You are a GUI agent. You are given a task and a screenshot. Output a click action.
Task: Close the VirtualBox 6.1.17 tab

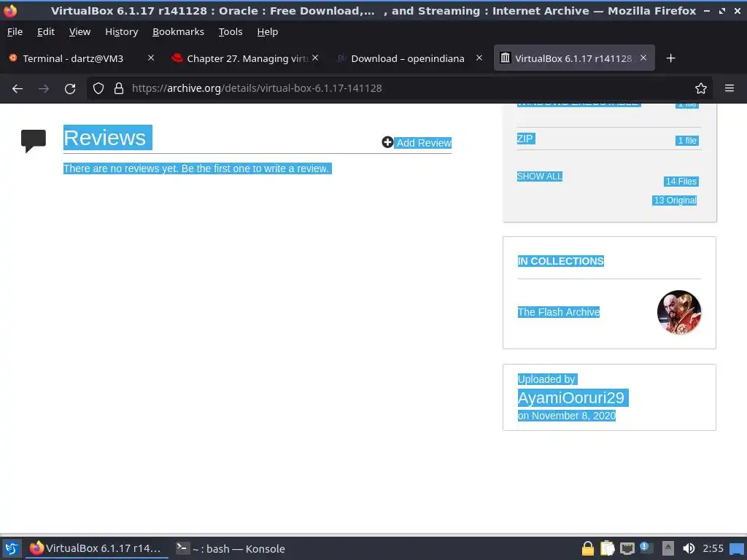point(643,58)
